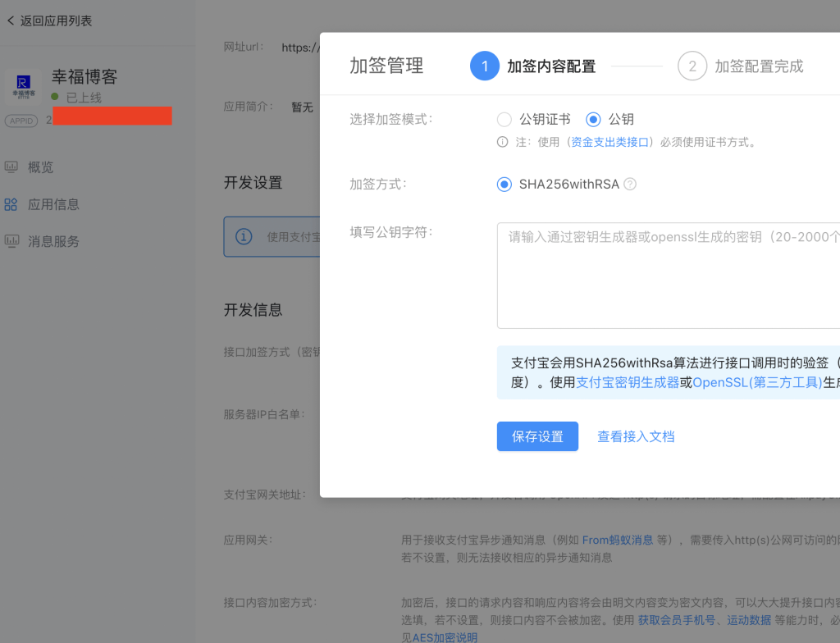Click the info icon beside the 注 note
Viewport: 840px width, 643px height.
pyautogui.click(x=503, y=142)
